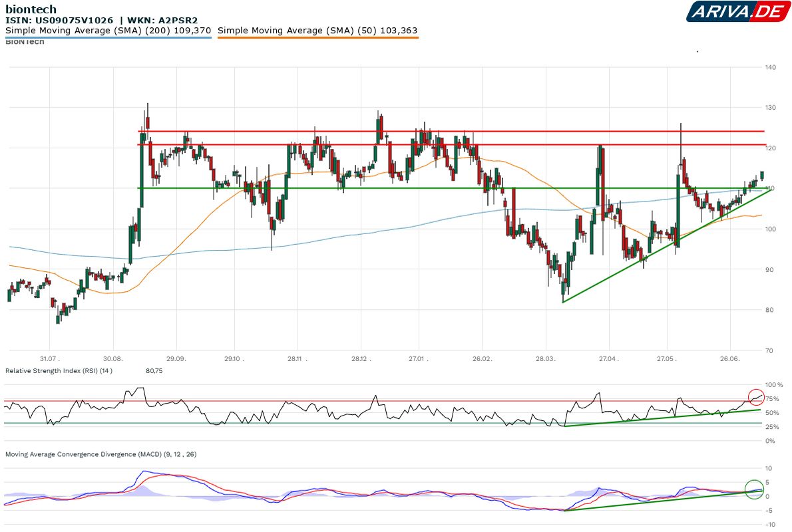Click the 30.08. date label

click(113, 359)
